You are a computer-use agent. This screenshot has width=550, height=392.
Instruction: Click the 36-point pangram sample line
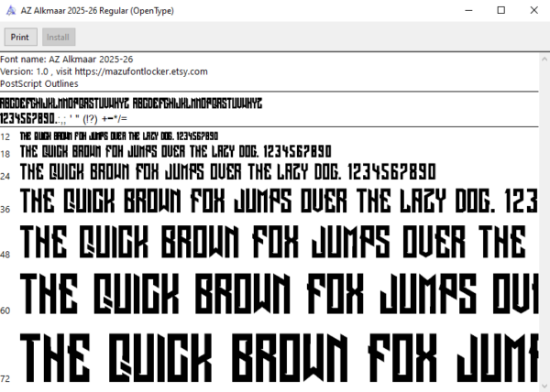coord(280,201)
